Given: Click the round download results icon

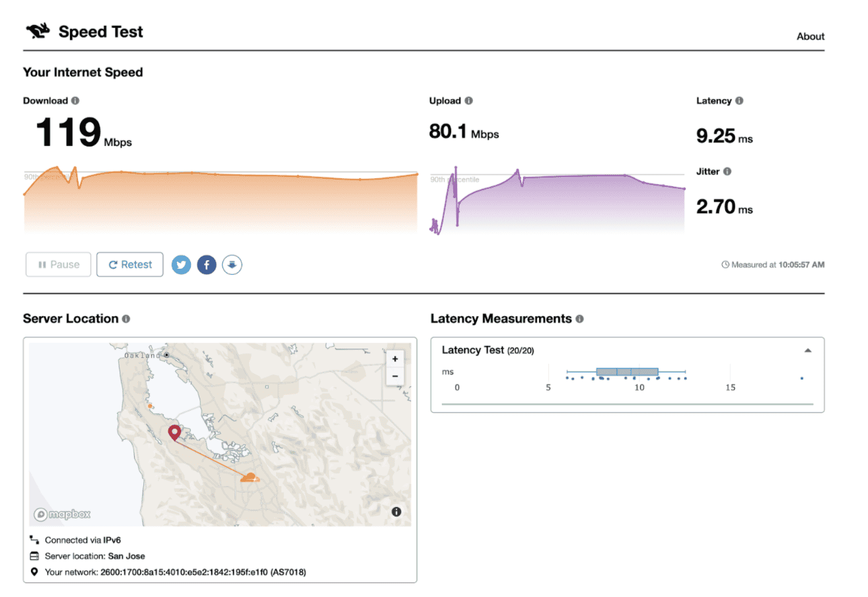Looking at the screenshot, I should click(232, 265).
